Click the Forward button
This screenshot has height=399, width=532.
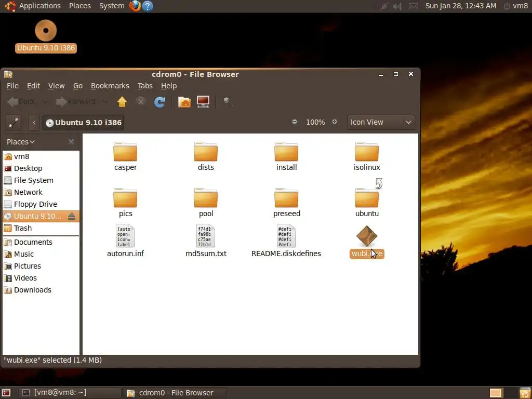click(x=76, y=101)
